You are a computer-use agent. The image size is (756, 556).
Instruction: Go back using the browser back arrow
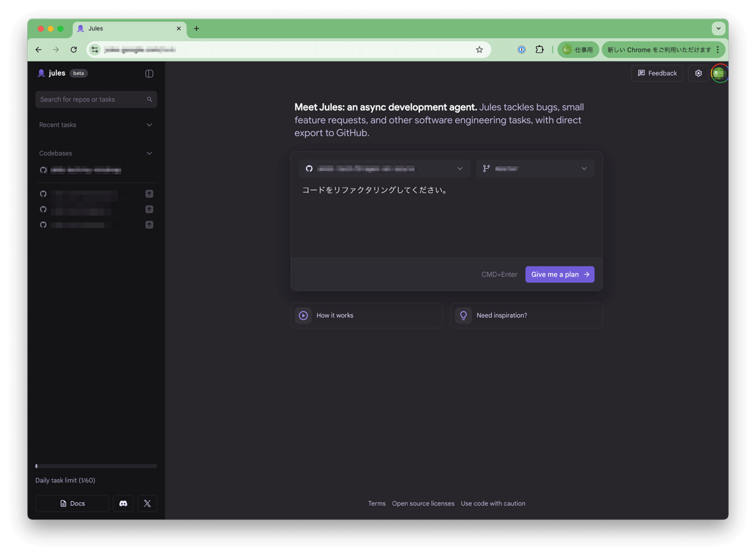(39, 49)
